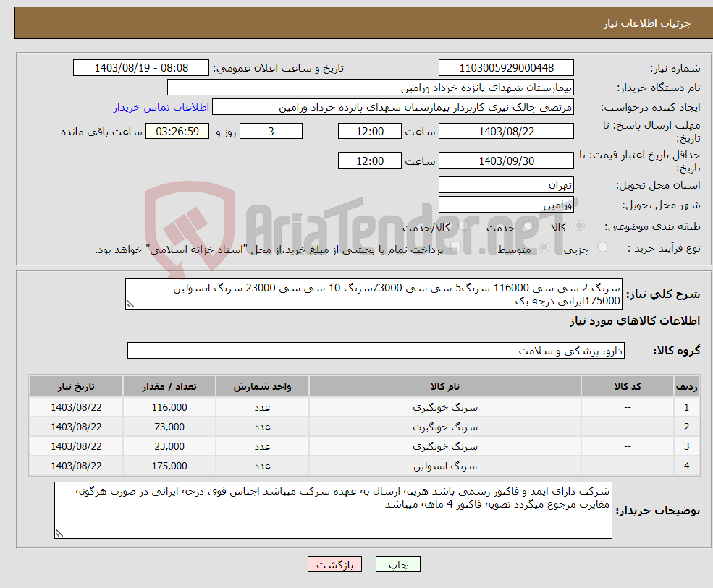Click the resize handle of description box
713x588 pixels.
[x=130, y=304]
